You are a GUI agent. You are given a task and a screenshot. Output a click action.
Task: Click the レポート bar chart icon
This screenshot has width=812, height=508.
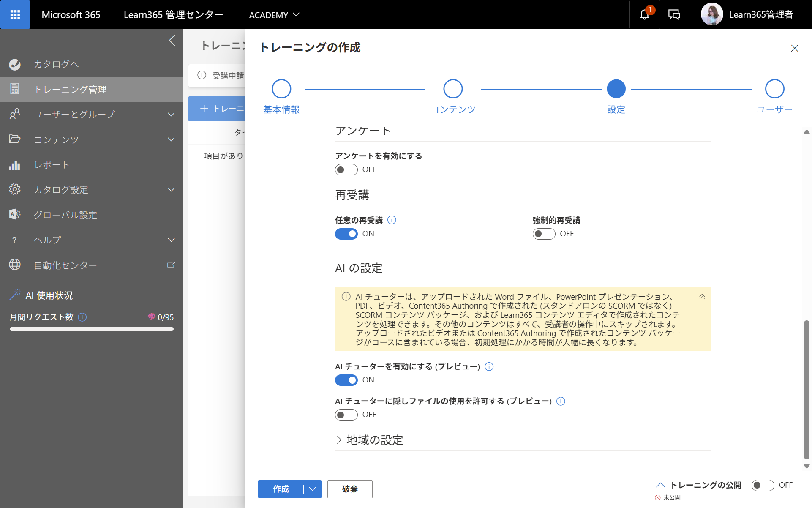(x=15, y=164)
